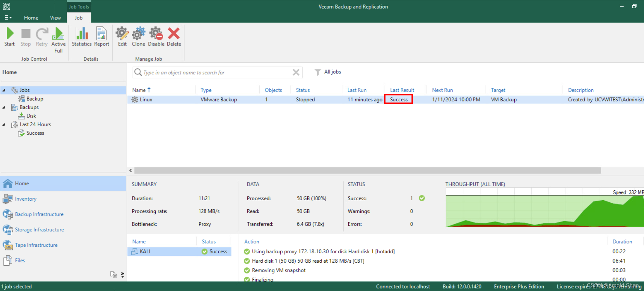644x291 pixels.
Task: Run an Active Full backup
Action: point(59,40)
